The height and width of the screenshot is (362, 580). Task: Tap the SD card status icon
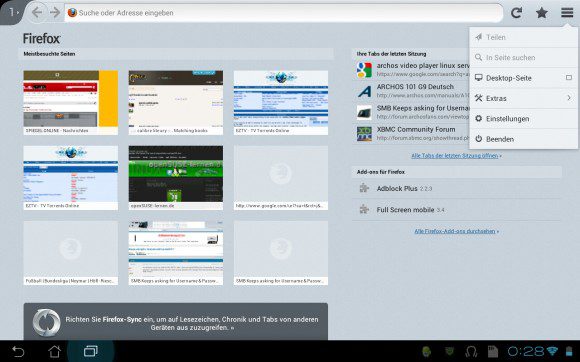493,351
